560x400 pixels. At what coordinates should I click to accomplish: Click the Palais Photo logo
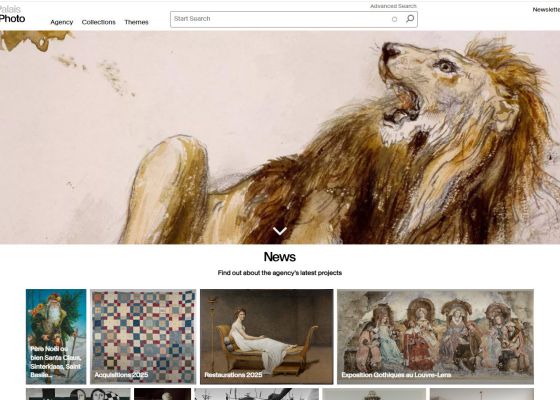pos(12,14)
